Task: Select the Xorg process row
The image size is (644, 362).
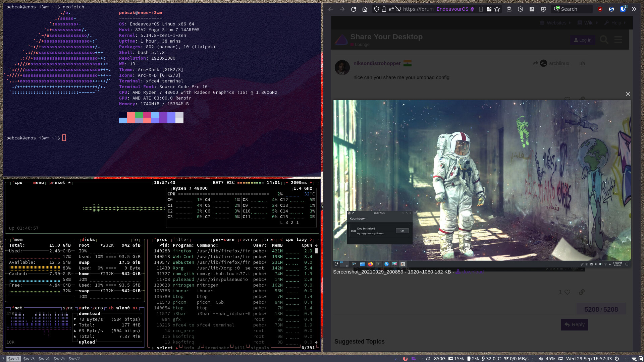Action: point(233,268)
